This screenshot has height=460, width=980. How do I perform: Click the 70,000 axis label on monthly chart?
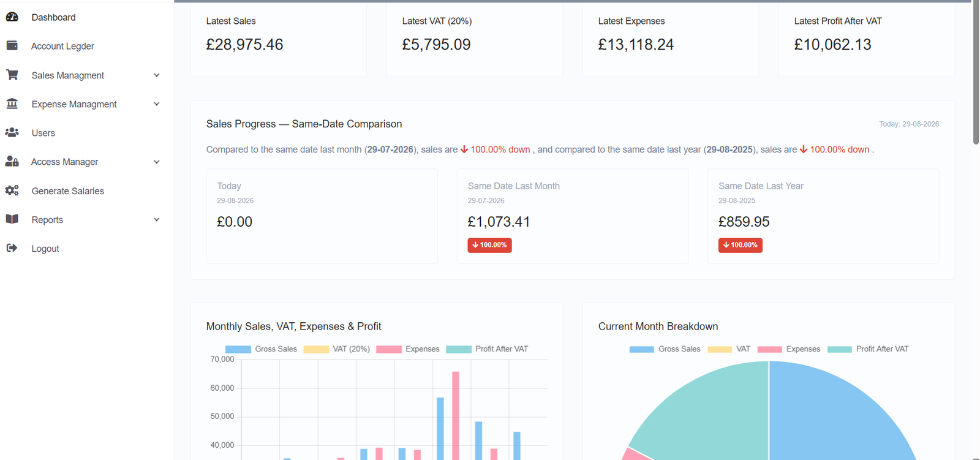pos(222,360)
